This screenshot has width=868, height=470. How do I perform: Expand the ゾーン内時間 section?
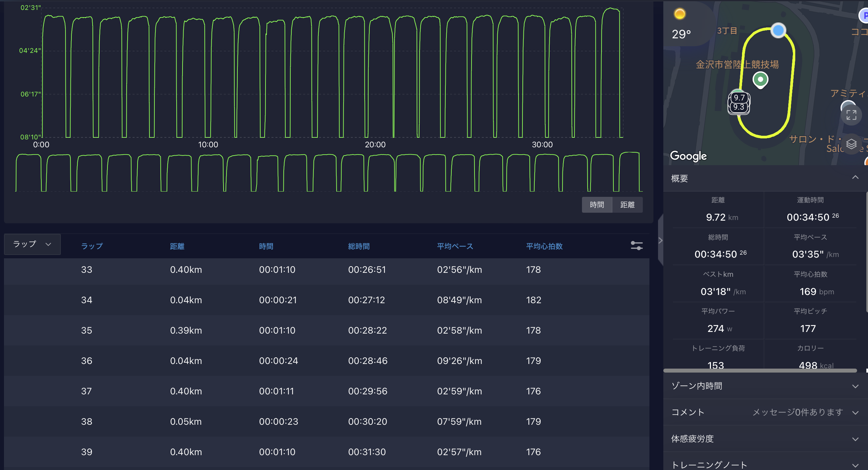point(855,386)
